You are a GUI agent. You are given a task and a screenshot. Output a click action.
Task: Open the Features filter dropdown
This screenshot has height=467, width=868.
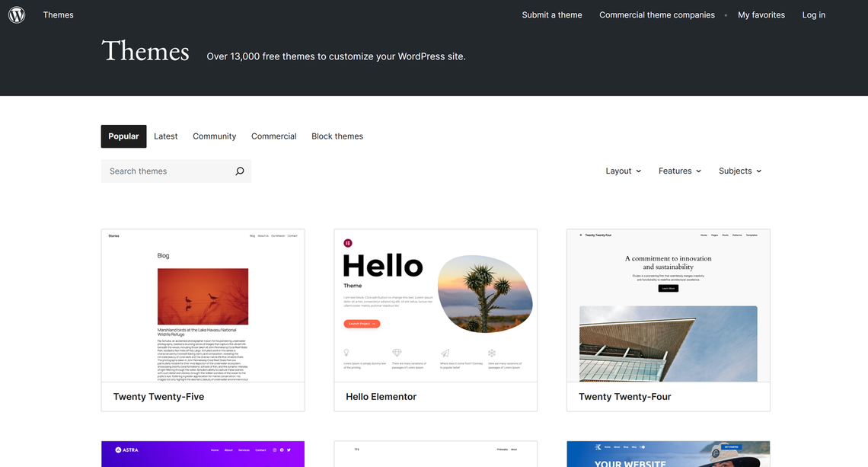[680, 171]
